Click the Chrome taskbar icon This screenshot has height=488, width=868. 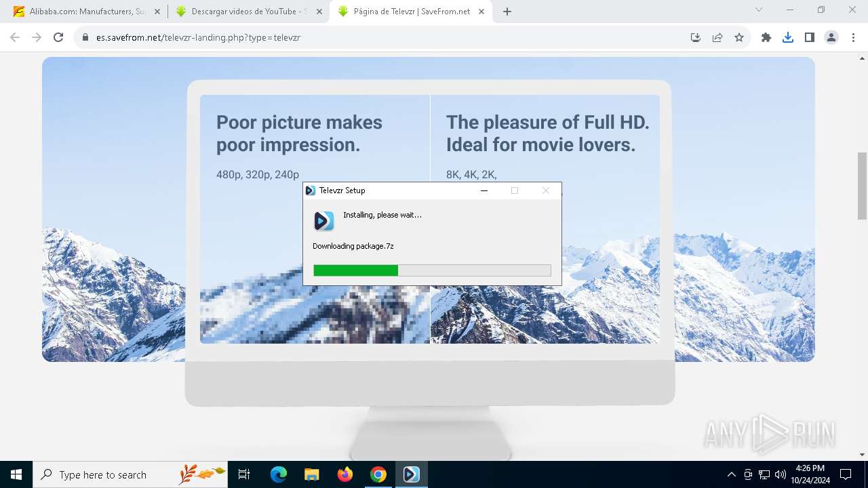(x=378, y=474)
